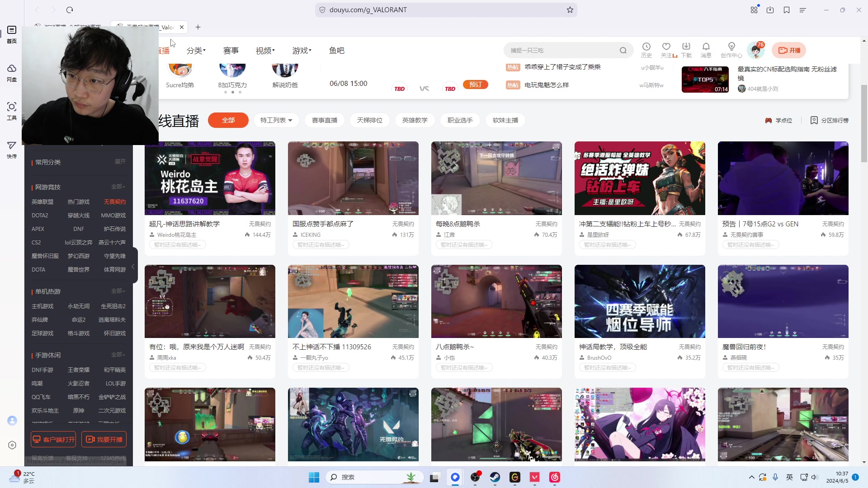Select the 英雄教学 filter tab
Viewport: 868px width, 488px height.
point(415,120)
